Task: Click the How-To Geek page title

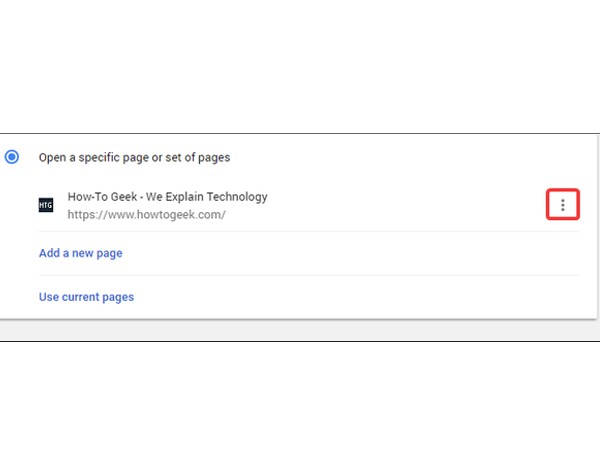Action: (x=167, y=197)
